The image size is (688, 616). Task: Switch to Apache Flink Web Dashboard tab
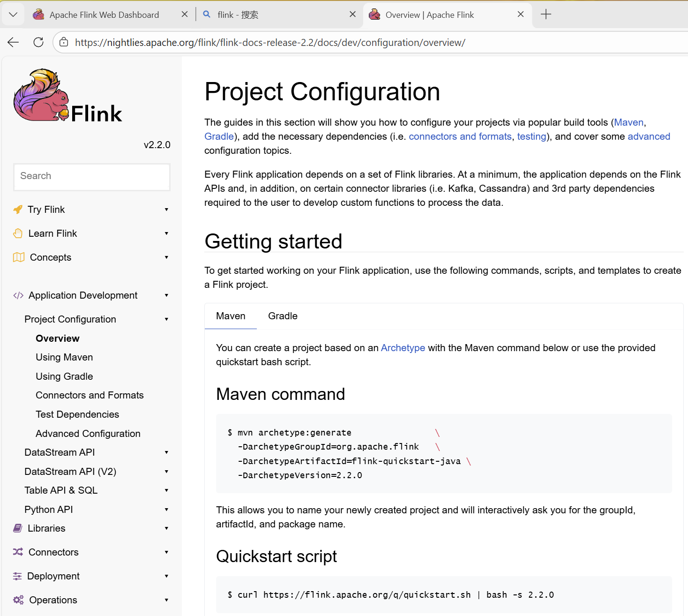point(104,15)
